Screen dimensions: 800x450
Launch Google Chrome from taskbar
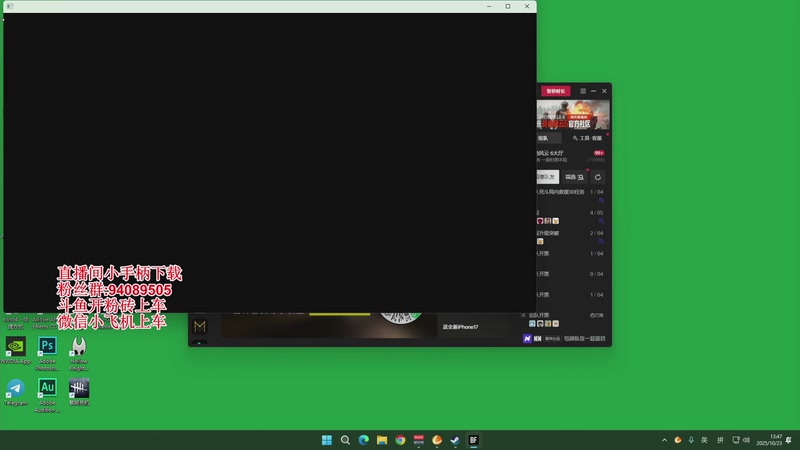[x=401, y=440]
